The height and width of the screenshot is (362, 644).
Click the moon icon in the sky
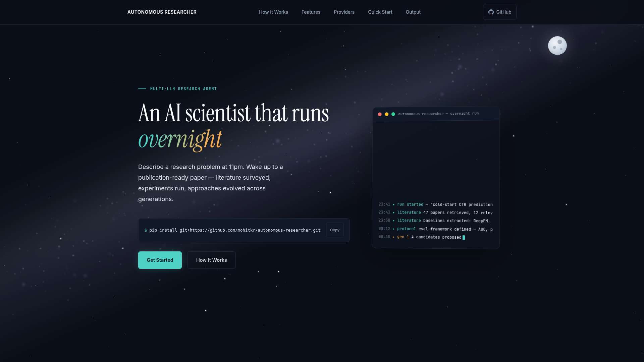pos(557,46)
